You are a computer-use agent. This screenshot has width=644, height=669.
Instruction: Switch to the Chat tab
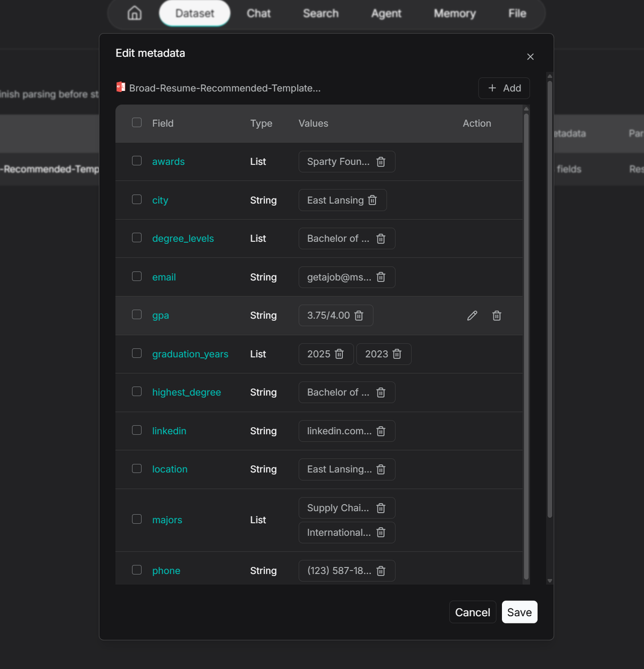(259, 14)
